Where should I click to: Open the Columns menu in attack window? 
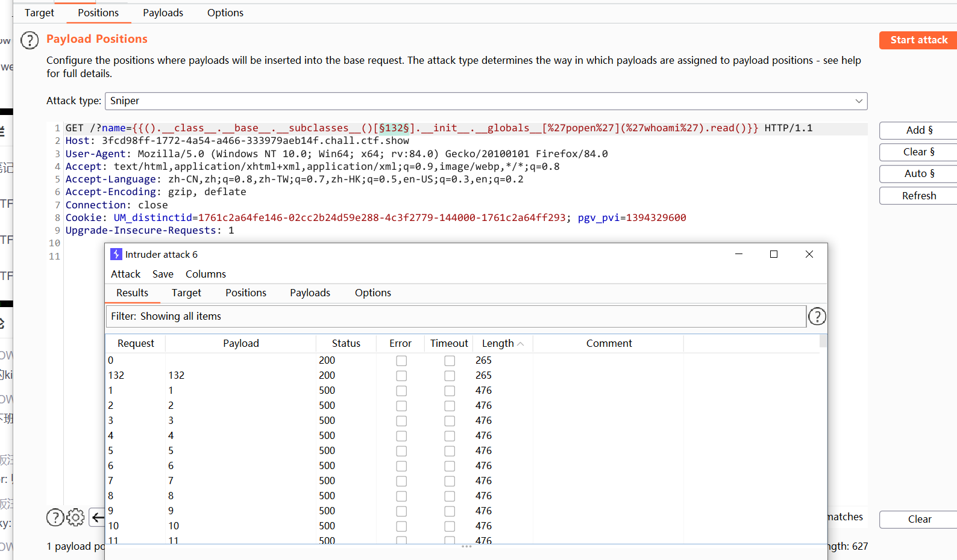point(206,274)
